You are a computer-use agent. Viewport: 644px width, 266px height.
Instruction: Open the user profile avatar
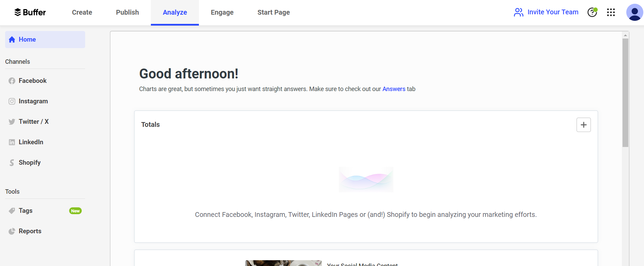[x=634, y=12]
